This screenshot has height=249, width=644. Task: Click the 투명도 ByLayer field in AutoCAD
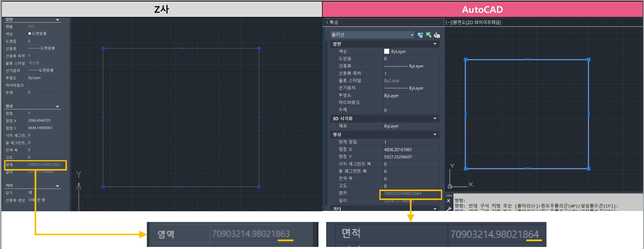pyautogui.click(x=411, y=96)
